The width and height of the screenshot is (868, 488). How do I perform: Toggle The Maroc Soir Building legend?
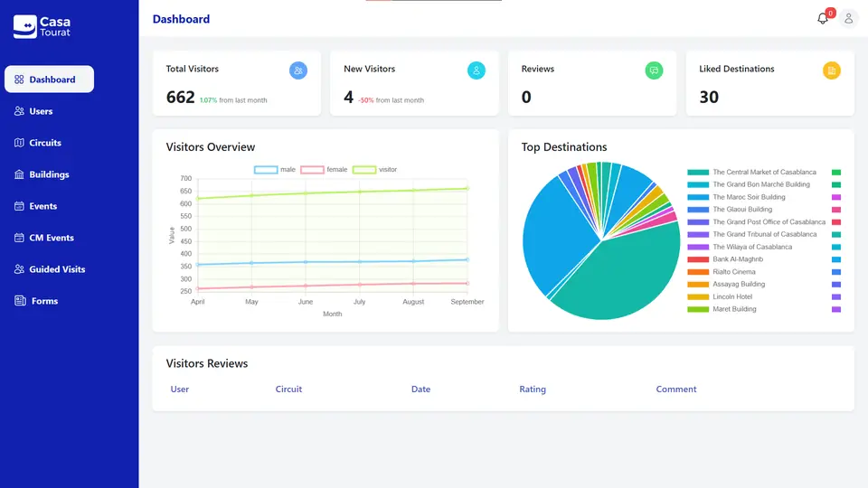click(736, 197)
